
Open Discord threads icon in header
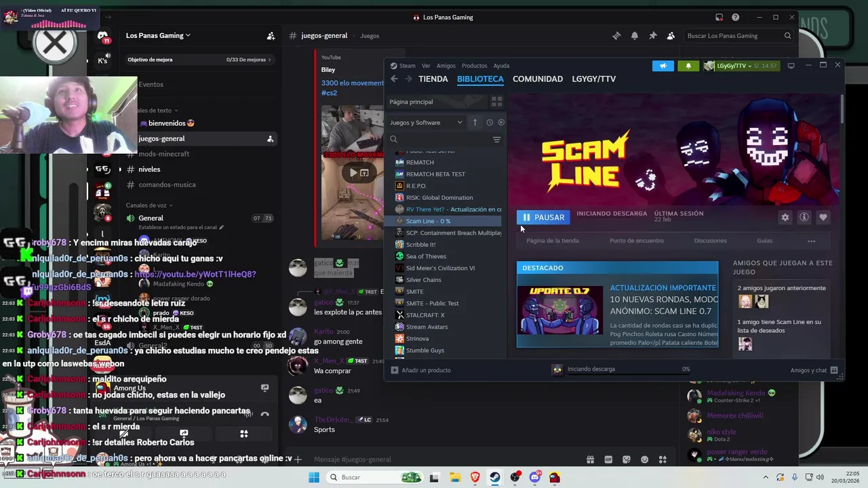(x=616, y=36)
